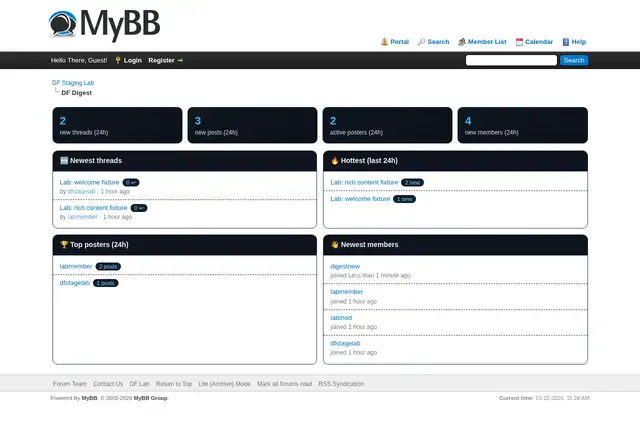This screenshot has width=640, height=430.
Task: Open RSS Syndication link
Action: click(x=341, y=384)
